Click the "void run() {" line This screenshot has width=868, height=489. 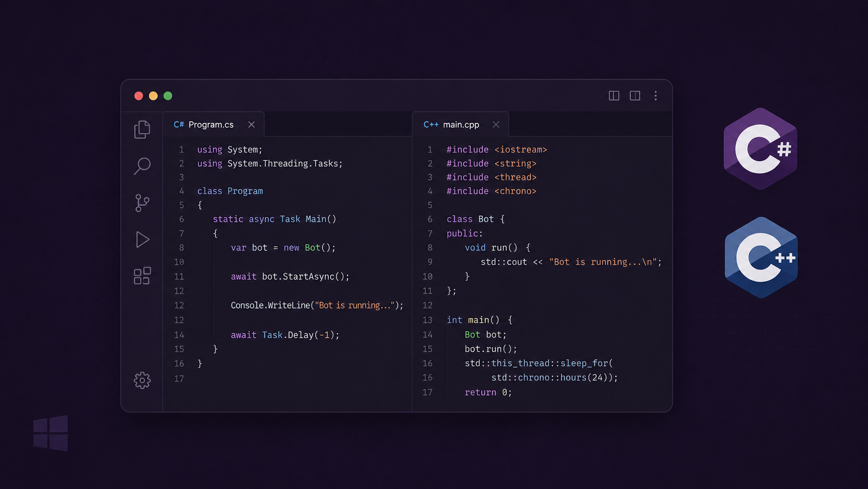(x=497, y=248)
